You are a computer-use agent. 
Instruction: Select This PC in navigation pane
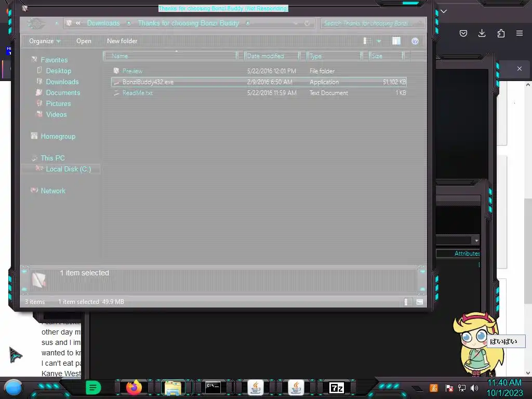[x=52, y=158]
